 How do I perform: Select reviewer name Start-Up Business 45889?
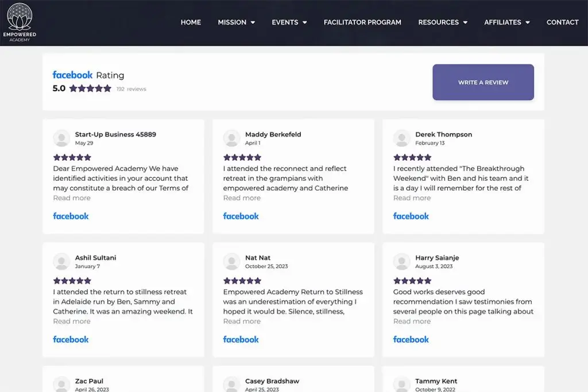click(115, 134)
